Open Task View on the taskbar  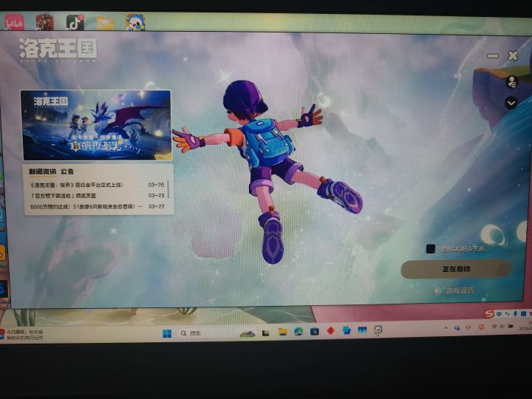266,333
